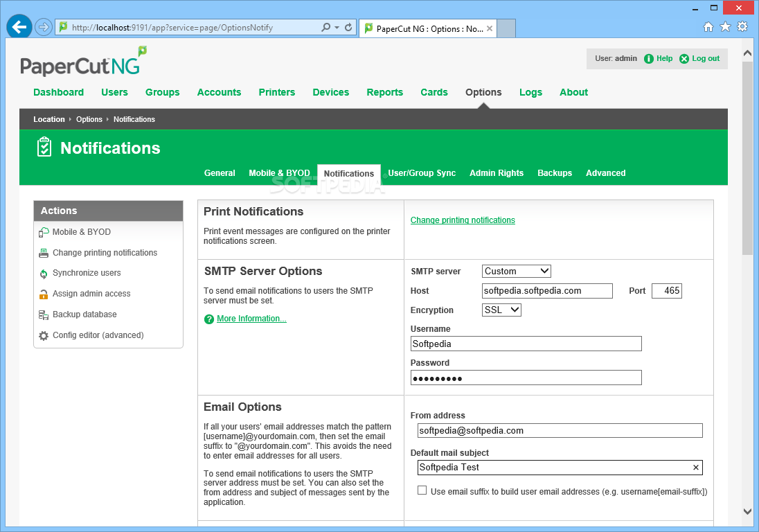This screenshot has height=532, width=759.
Task: Open the browser home icon
Action: [x=708, y=26]
